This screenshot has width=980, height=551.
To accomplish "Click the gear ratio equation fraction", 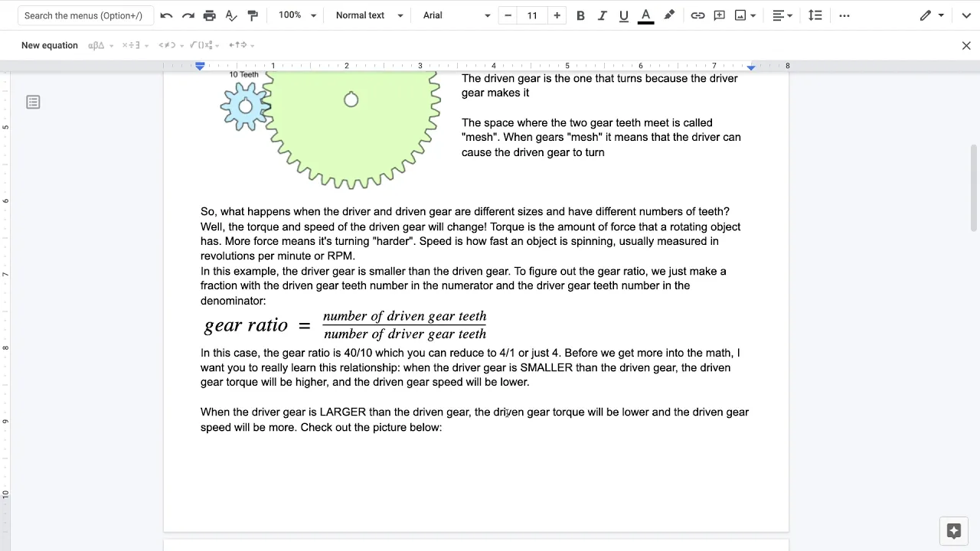I will tap(405, 324).
